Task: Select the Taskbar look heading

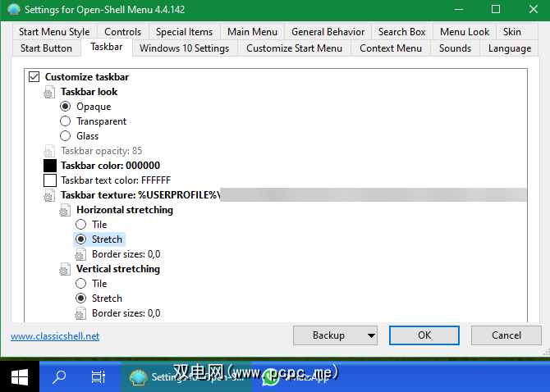Action: point(89,92)
